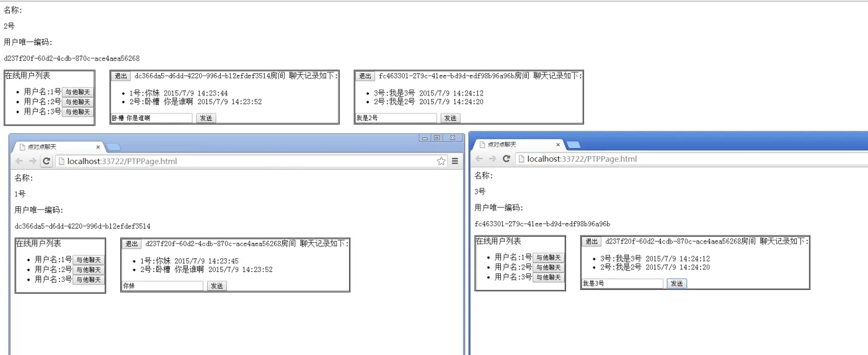Reload the page in the 3号 window
This screenshot has height=355, width=868.
(x=507, y=159)
